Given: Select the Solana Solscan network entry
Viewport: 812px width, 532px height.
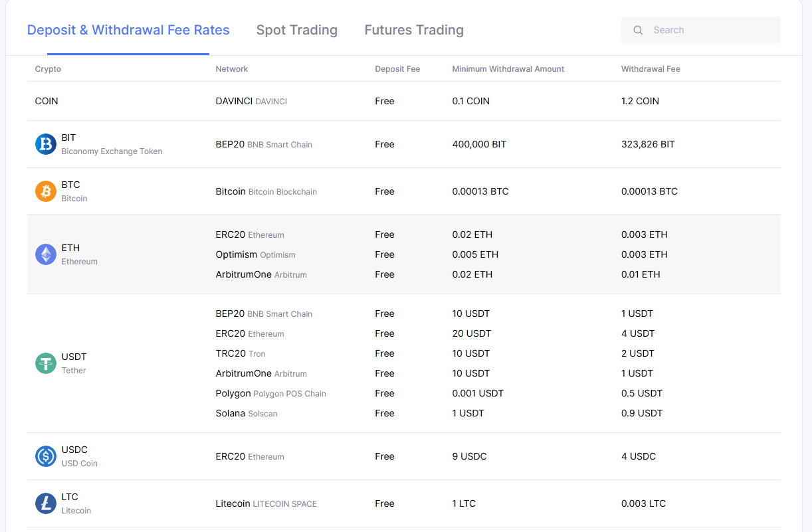Looking at the screenshot, I should click(x=247, y=413).
